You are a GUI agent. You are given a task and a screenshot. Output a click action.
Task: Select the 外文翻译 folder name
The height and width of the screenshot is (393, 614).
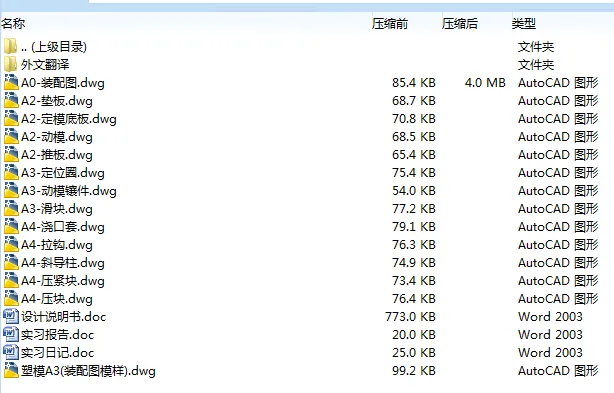pyautogui.click(x=45, y=65)
